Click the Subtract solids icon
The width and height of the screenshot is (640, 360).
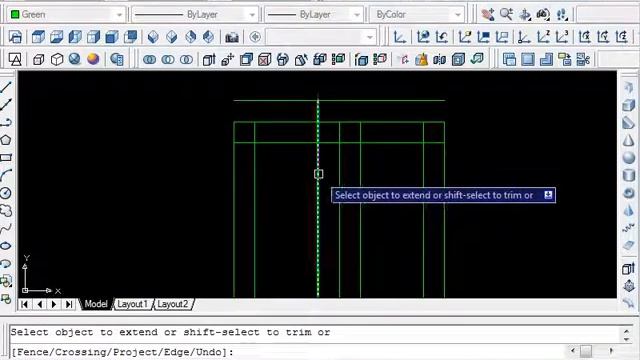[168, 60]
